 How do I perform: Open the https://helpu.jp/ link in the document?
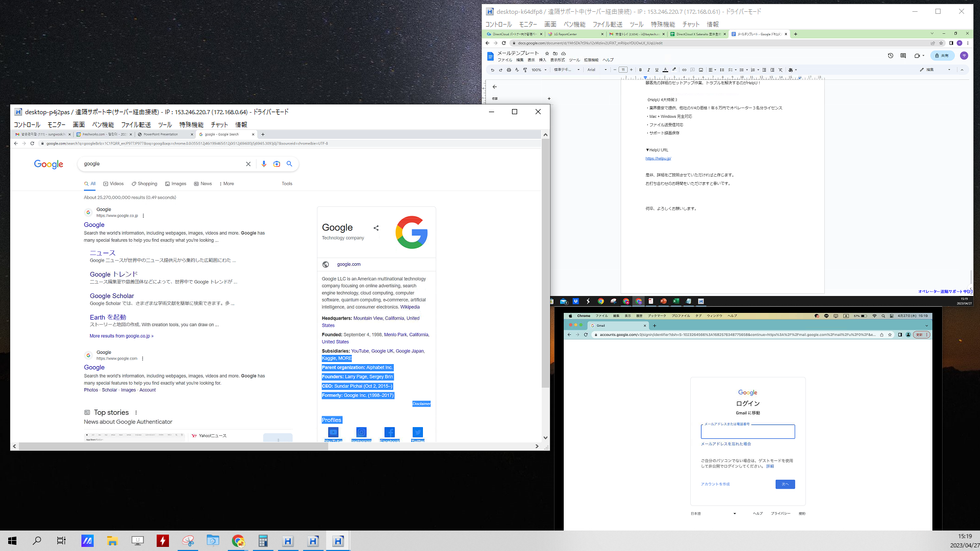coord(658,159)
